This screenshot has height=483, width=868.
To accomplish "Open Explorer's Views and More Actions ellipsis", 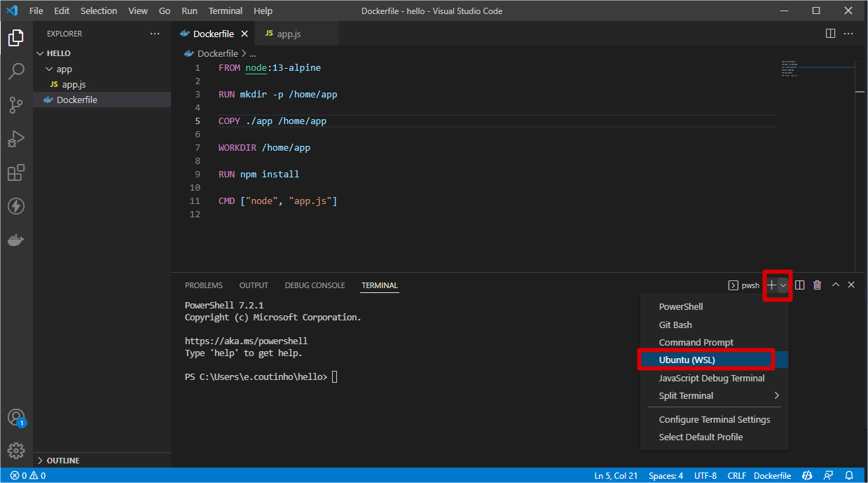I will [155, 34].
